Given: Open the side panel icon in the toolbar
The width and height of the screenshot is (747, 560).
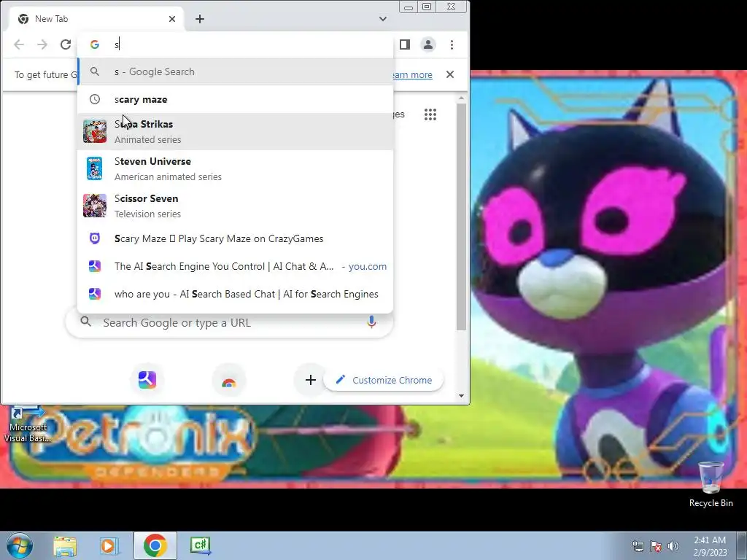Looking at the screenshot, I should pos(404,44).
